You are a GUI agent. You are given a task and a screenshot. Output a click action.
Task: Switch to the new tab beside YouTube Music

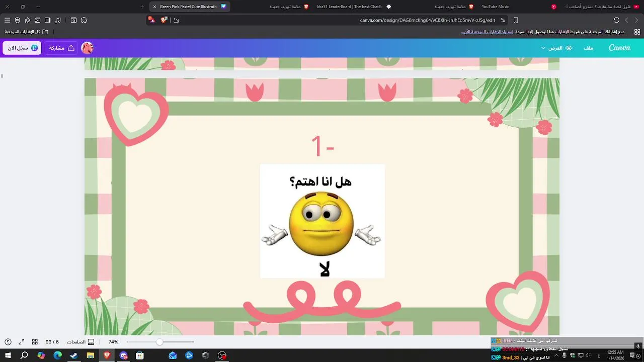point(436,7)
